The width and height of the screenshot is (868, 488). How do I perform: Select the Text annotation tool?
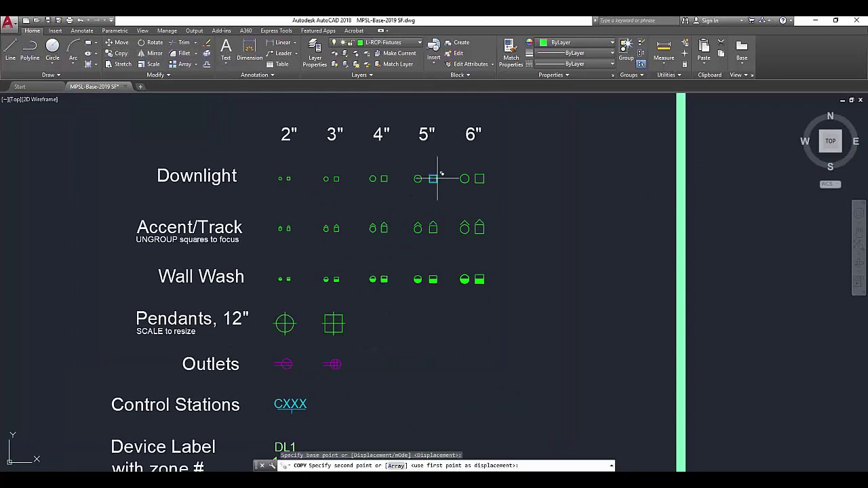coord(226,49)
